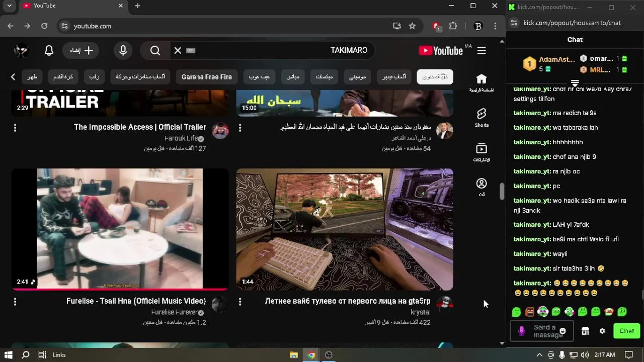Image resolution: width=644 pixels, height=362 pixels.
Task: Open The Impossible Access Official Trailer title
Action: [140, 127]
